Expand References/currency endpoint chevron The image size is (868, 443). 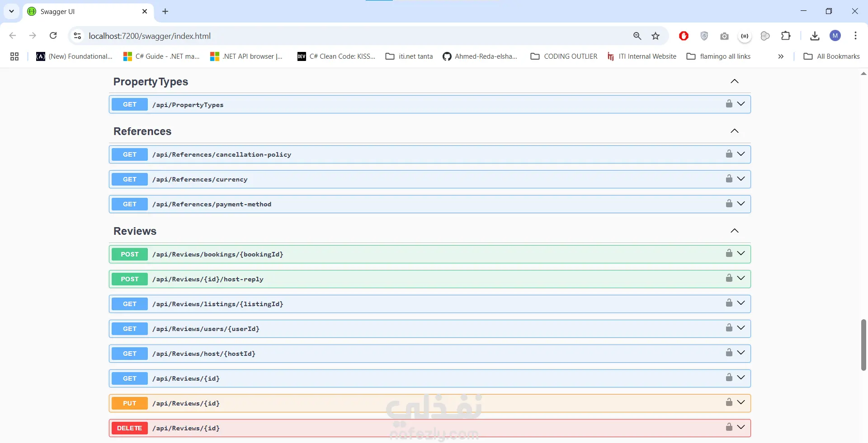[741, 179]
